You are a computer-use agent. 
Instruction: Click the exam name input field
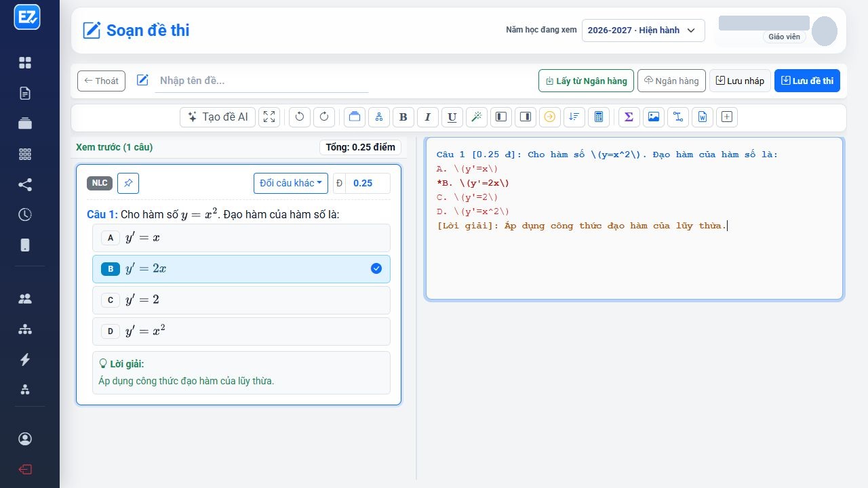pos(261,81)
